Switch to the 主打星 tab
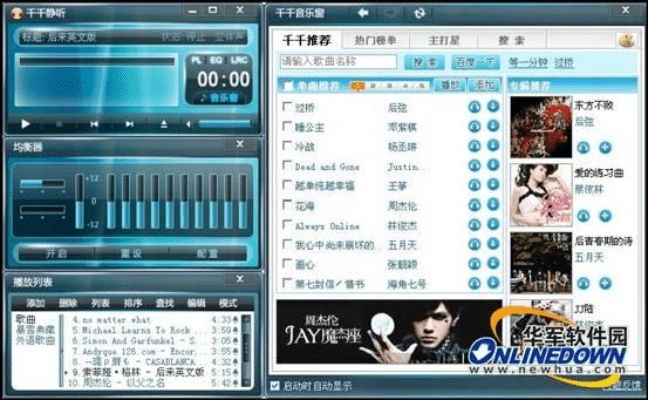648x400 pixels. click(443, 41)
